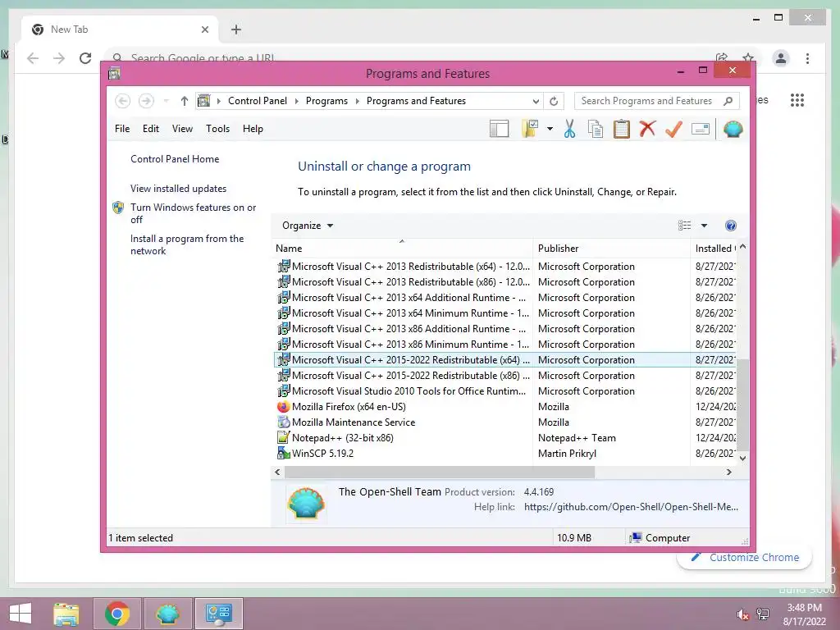The height and width of the screenshot is (630, 840).
Task: Open the Organize dropdown
Action: pyautogui.click(x=308, y=226)
